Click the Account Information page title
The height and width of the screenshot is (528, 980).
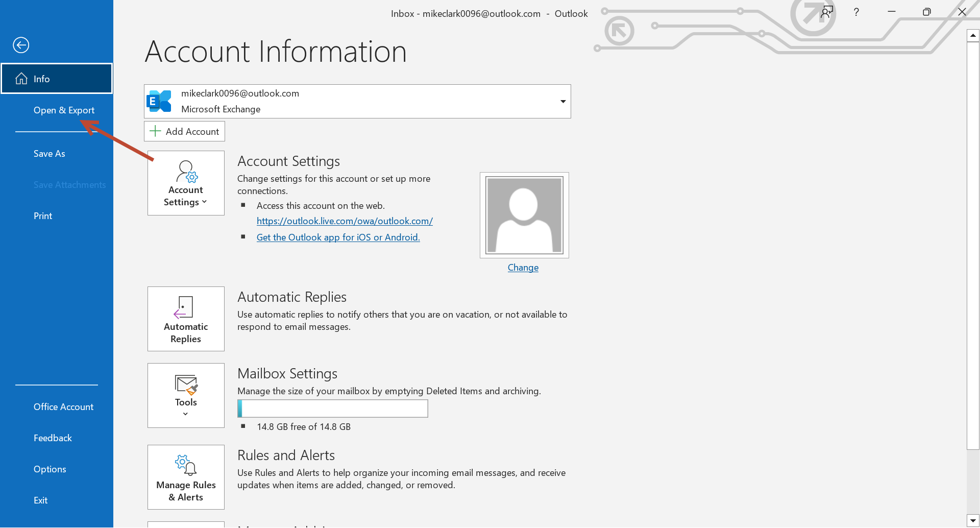[x=276, y=52]
